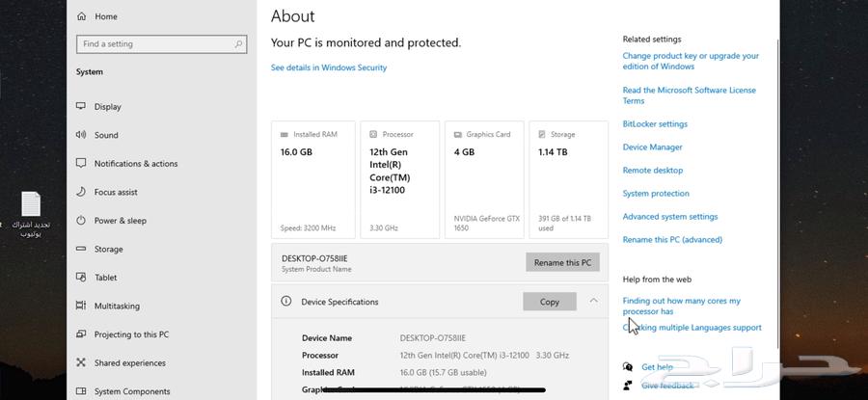This screenshot has width=868, height=400.
Task: Open Multitasking settings page
Action: click(x=116, y=307)
